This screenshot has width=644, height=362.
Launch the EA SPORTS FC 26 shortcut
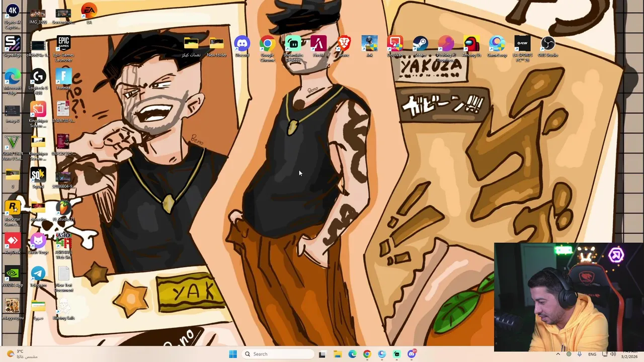click(x=522, y=49)
